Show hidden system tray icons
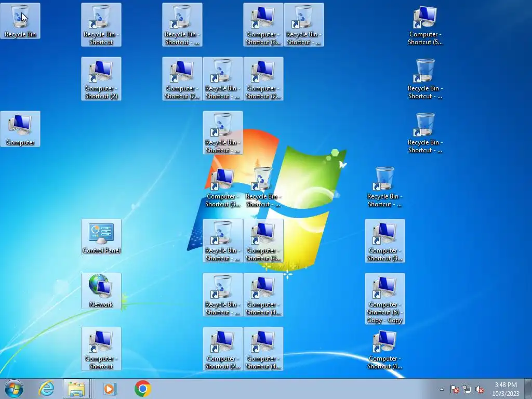This screenshot has height=399, width=532. pyautogui.click(x=442, y=389)
